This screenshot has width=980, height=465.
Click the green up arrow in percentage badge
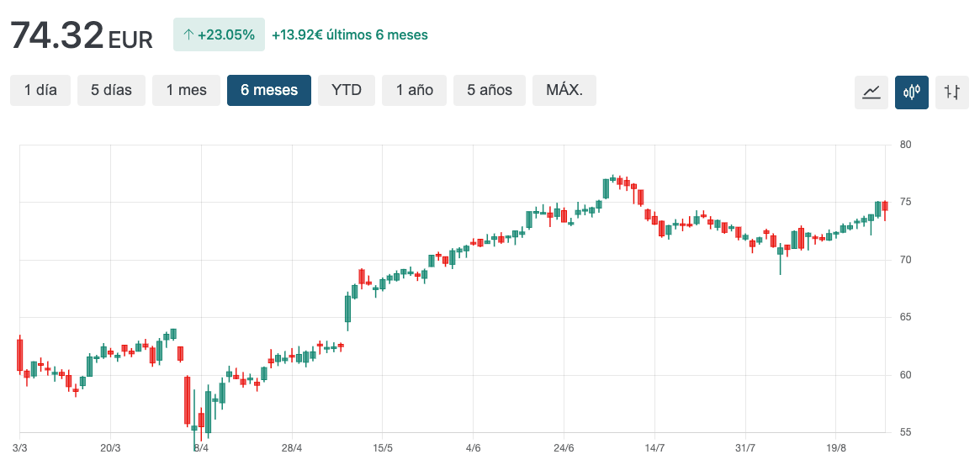tap(188, 35)
